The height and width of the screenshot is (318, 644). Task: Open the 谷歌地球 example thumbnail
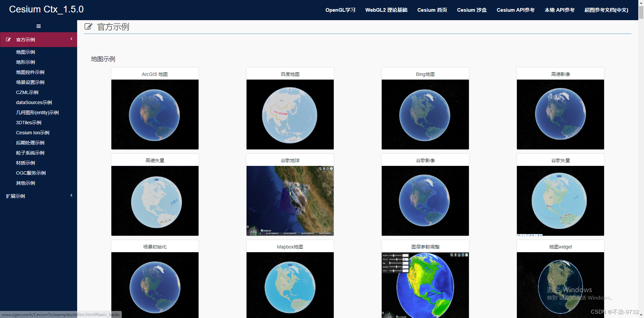tap(290, 201)
